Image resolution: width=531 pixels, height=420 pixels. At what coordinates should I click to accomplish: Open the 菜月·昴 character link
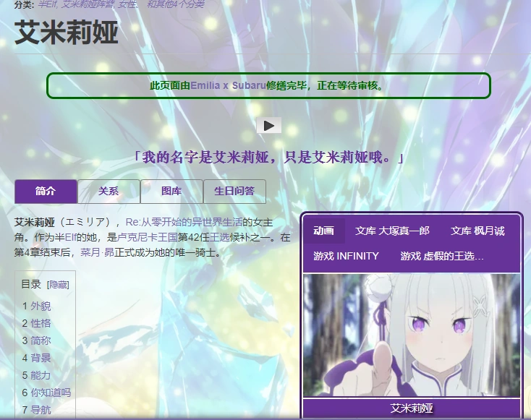click(x=97, y=252)
